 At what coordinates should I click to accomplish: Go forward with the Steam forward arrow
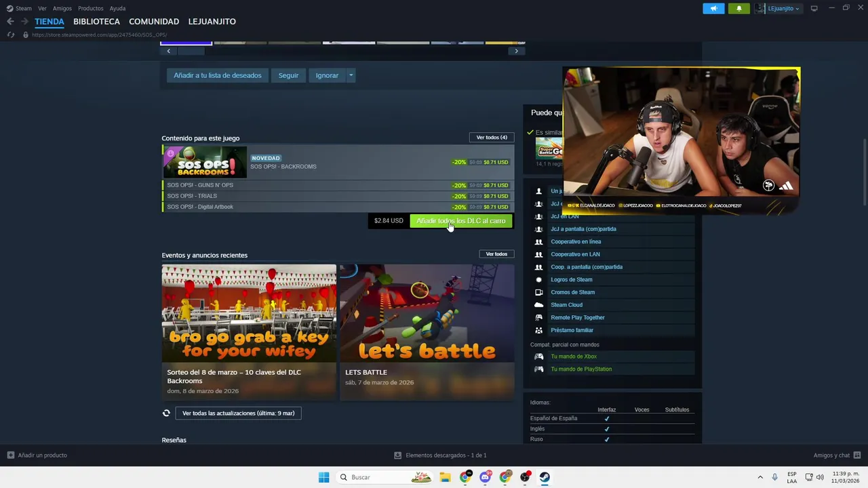point(24,22)
